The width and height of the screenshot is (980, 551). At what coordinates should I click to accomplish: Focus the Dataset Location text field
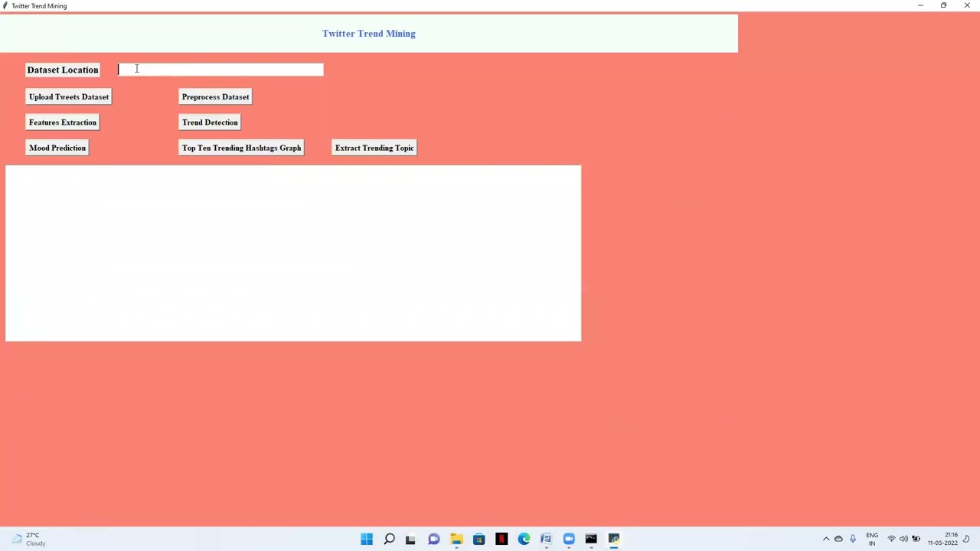[220, 70]
